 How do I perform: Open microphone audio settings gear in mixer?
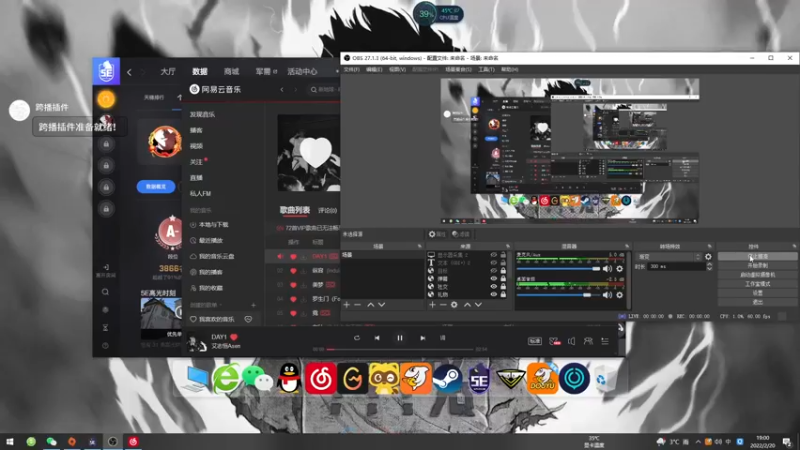click(619, 269)
